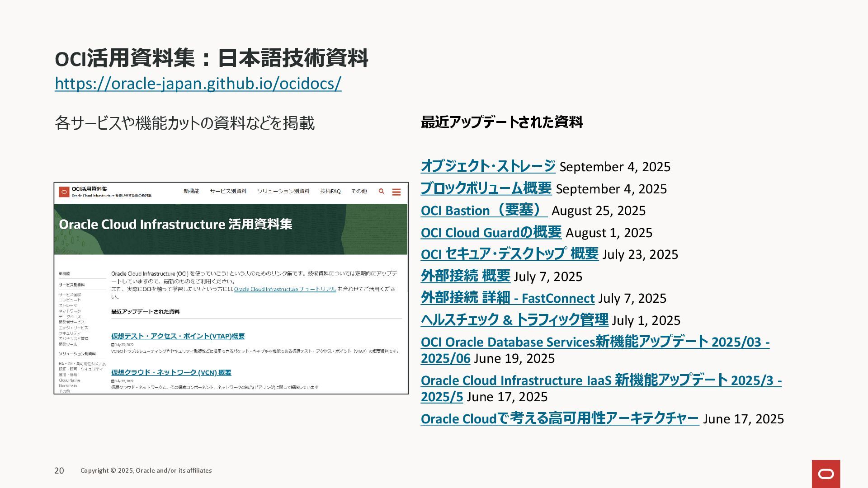The width and height of the screenshot is (868, 488).
Task: Select 技術FAQ in the site navigation bar
Action: coord(330,191)
